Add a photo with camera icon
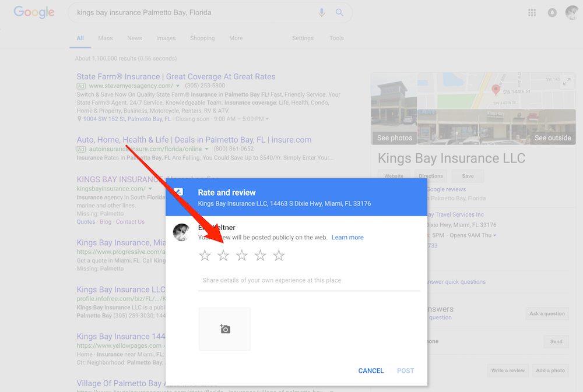This screenshot has height=392, width=583. tap(224, 329)
